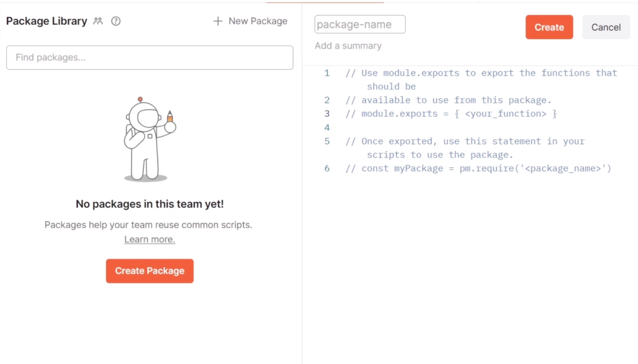Click the plus icon for New Package
Screen dimensions: 638x364
(218, 21)
